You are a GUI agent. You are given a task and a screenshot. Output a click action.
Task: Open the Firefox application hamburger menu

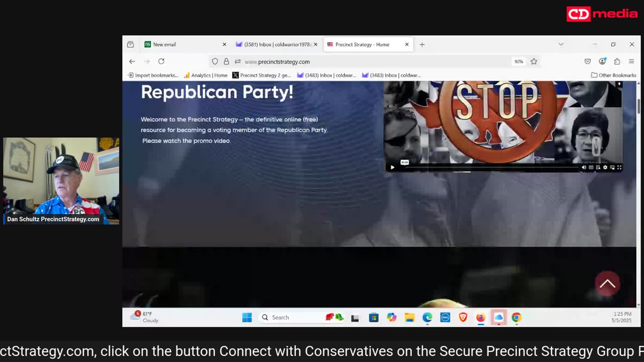(631, 61)
